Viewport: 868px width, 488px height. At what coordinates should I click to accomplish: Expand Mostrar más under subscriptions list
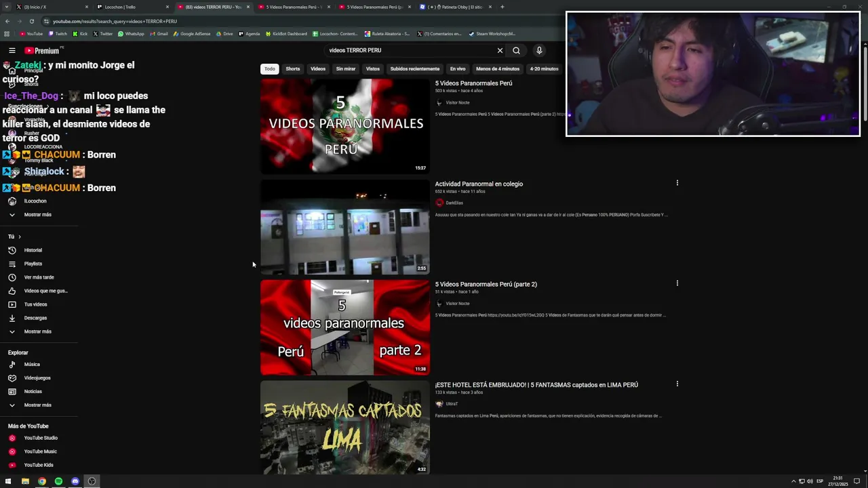37,215
